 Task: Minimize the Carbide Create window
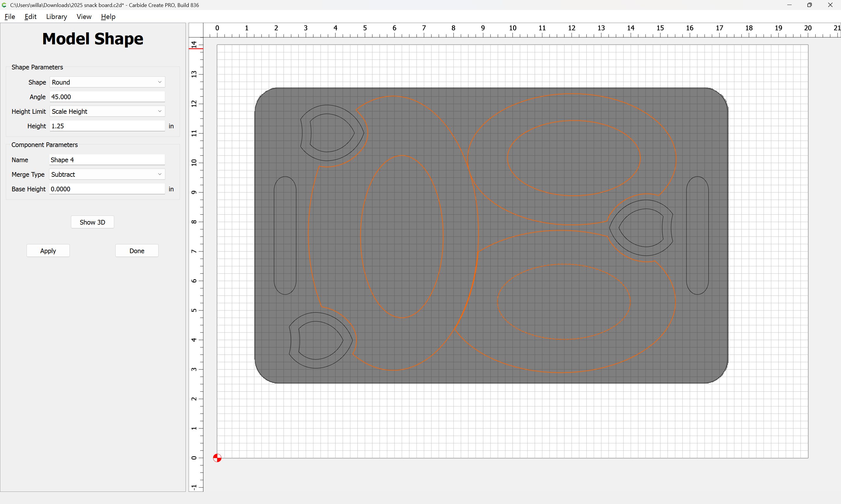click(789, 5)
